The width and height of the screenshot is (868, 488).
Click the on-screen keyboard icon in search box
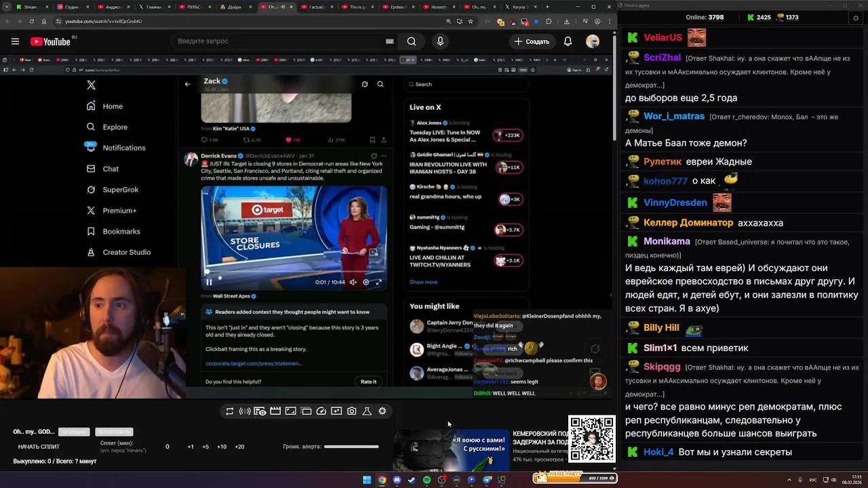[x=390, y=41]
